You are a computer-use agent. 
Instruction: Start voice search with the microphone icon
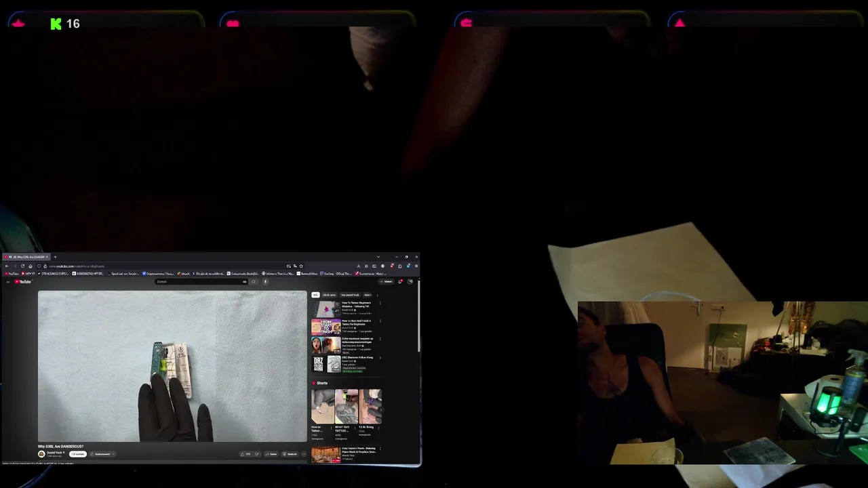coord(265,282)
